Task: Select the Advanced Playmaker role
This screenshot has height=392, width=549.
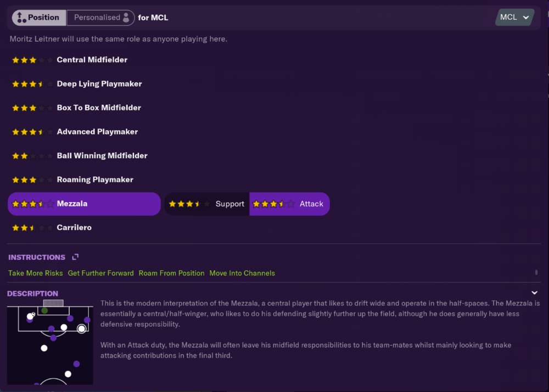Action: point(97,132)
